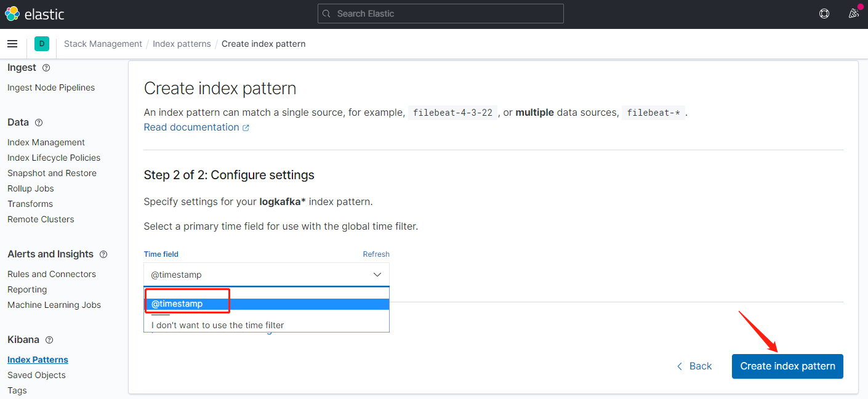Click the Back button
This screenshot has width=868, height=399.
pos(694,366)
